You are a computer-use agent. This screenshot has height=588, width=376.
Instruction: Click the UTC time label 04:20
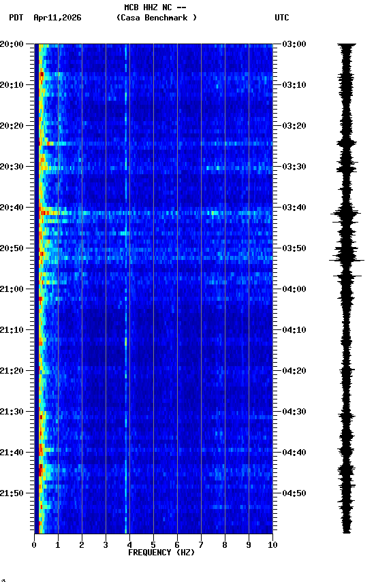pos(294,372)
